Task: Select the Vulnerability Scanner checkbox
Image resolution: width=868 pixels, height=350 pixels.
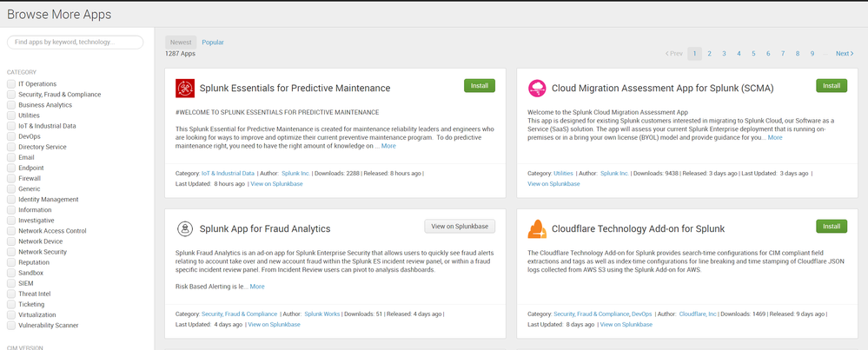Action: [11, 326]
